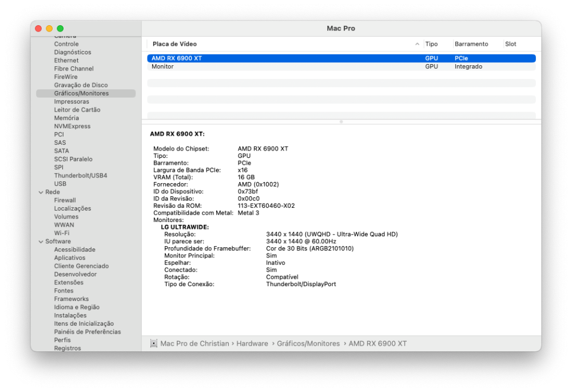Collapse the Rede section chevron
This screenshot has width=572, height=392.
(x=41, y=192)
